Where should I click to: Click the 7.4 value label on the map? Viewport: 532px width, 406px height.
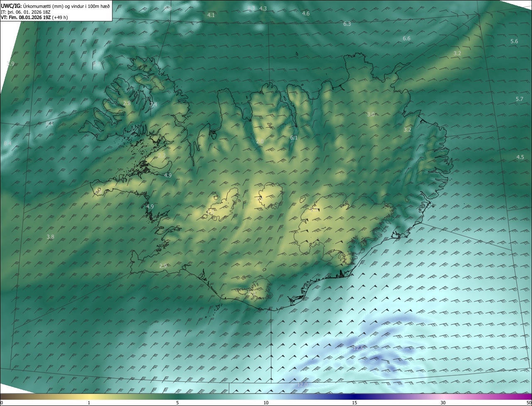tap(153, 105)
